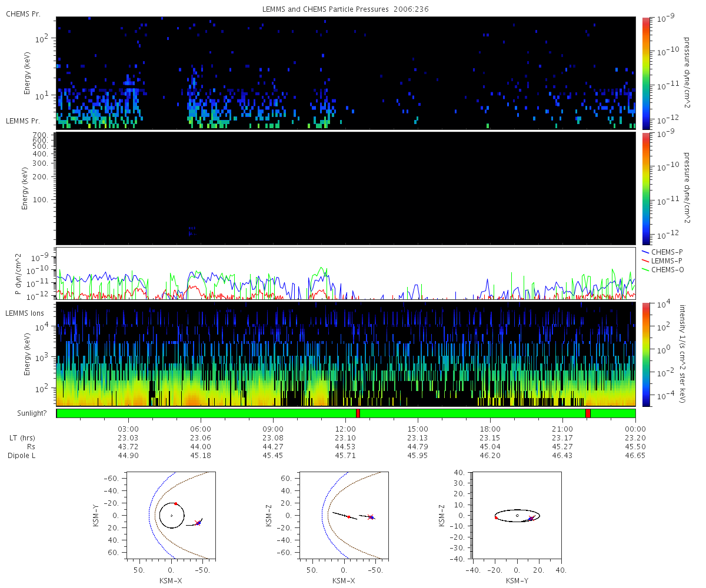Screen dimensions: 706x588
Task: Click the CHEMS Pr. panel label
Action: point(22,14)
